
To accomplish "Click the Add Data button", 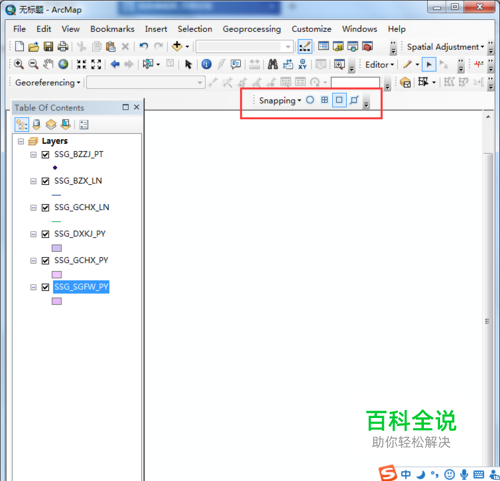I will click(x=177, y=46).
